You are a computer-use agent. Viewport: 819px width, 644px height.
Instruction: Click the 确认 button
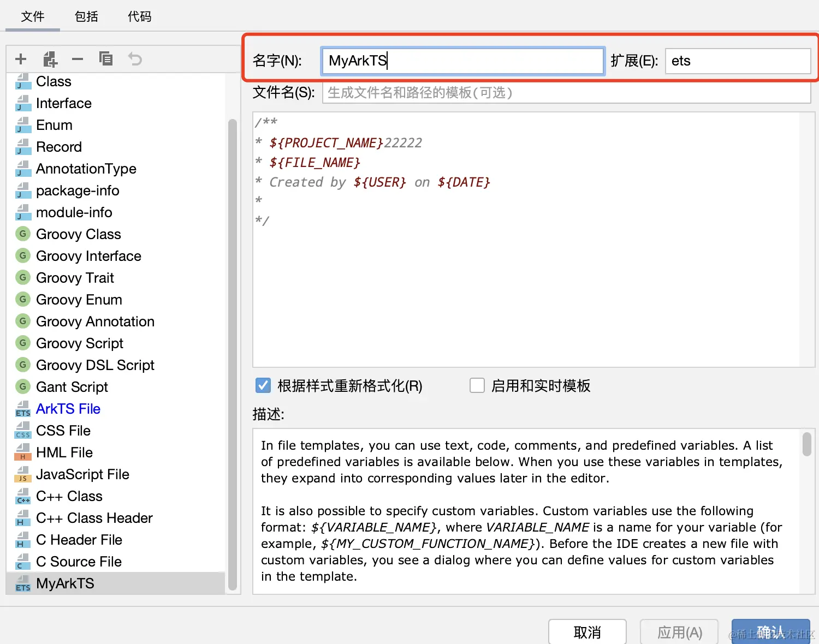tap(771, 632)
